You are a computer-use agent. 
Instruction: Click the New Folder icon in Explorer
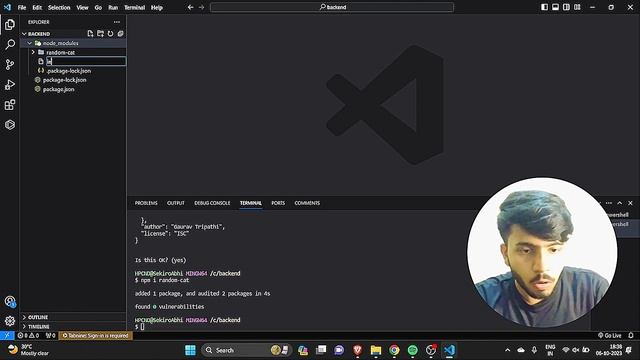100,33
